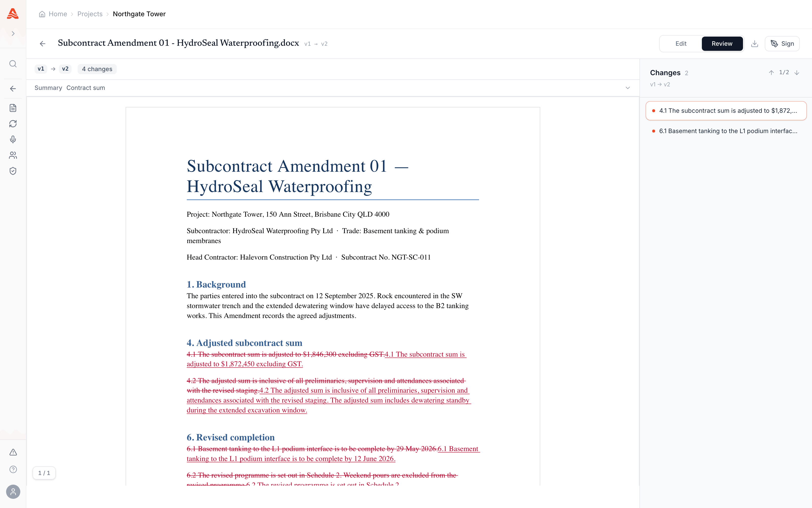Image resolution: width=812 pixels, height=508 pixels.
Task: Click the sync refresh icon in sidebar
Action: coord(13,124)
